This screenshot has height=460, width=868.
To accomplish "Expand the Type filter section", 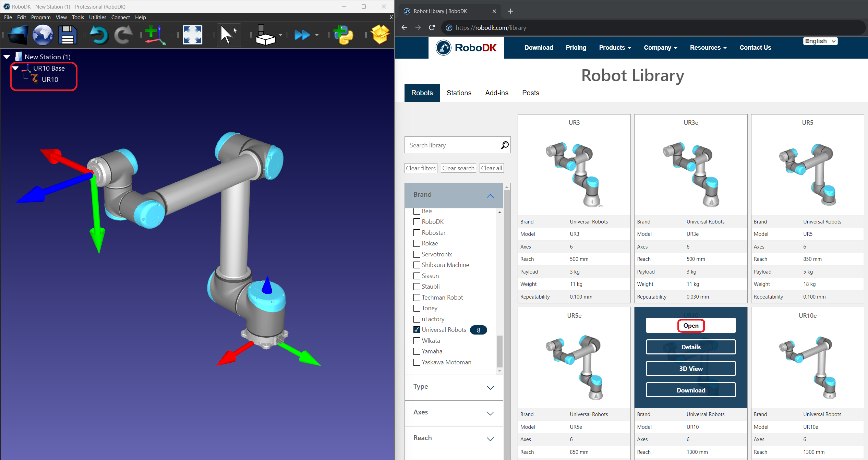I will [x=490, y=388].
